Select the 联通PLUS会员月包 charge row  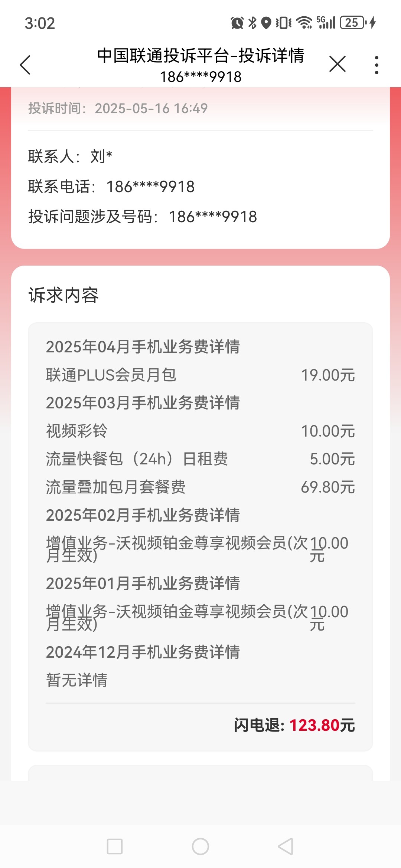[200, 375]
